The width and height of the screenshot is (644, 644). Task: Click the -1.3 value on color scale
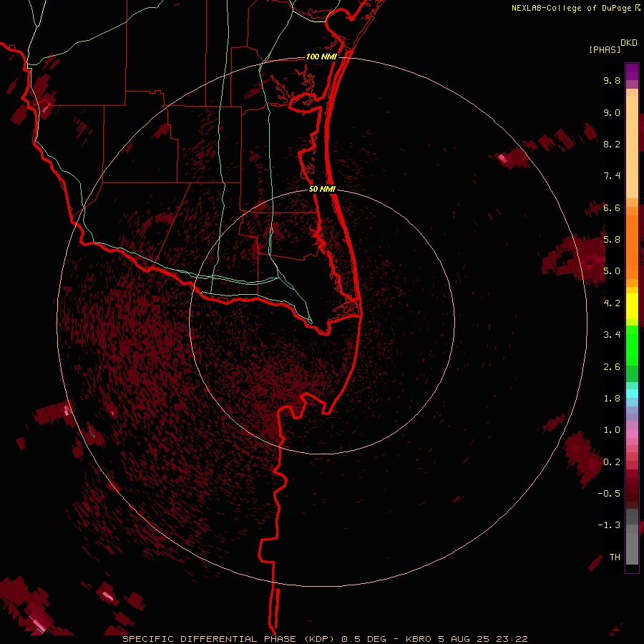[x=609, y=525]
